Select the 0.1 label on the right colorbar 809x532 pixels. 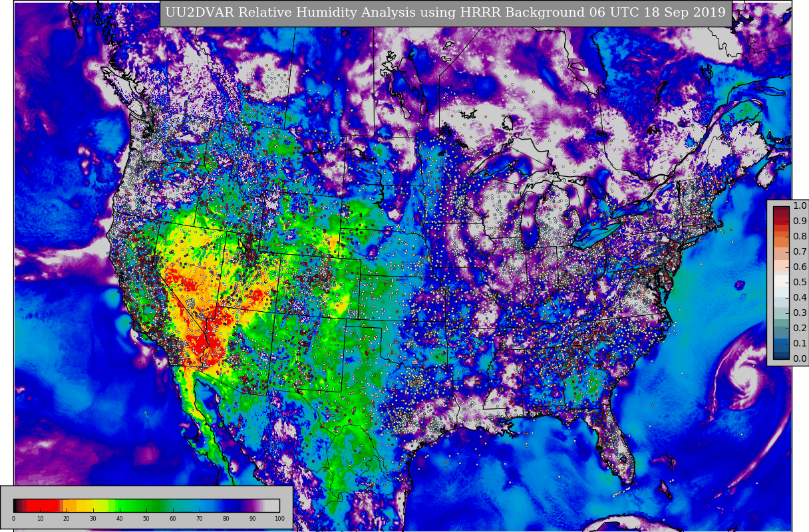800,344
